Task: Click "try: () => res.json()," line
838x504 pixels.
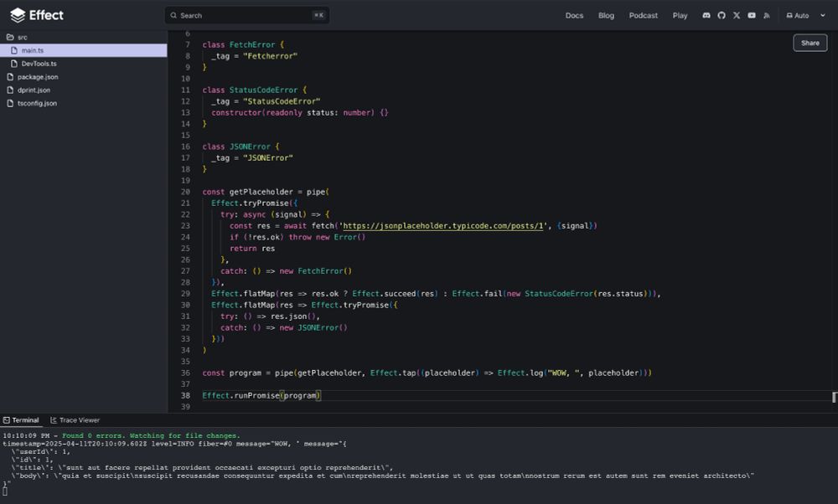Action: coord(271,316)
